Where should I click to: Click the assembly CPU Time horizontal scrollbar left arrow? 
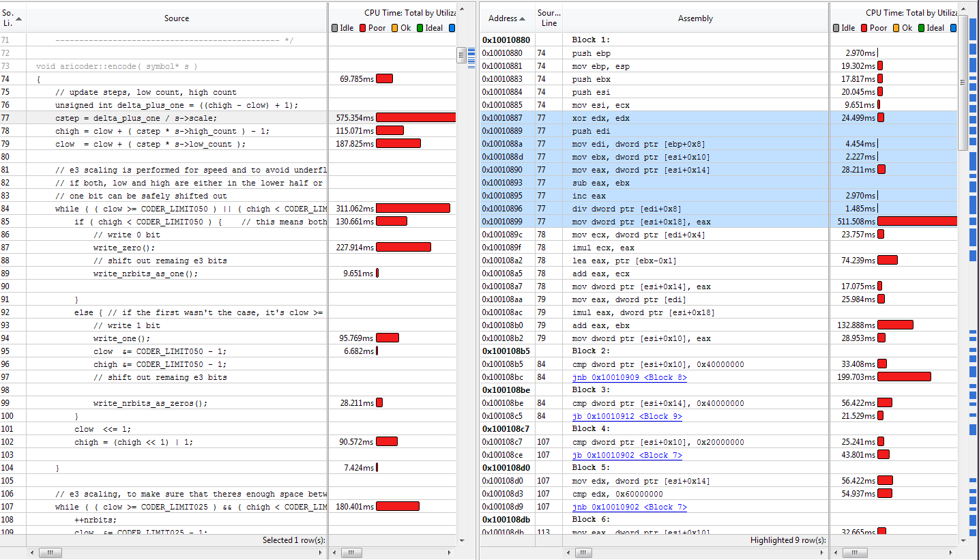click(x=834, y=552)
